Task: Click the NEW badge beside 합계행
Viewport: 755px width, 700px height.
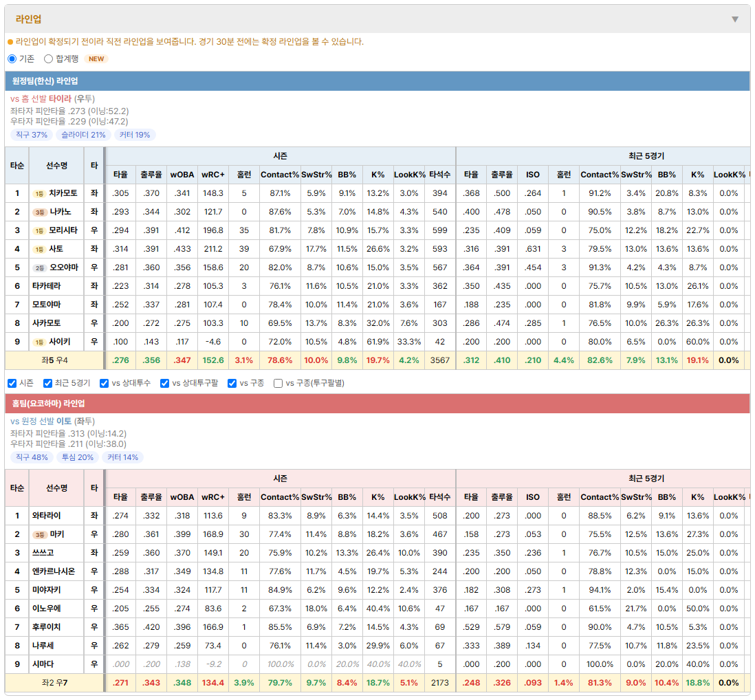Action: click(96, 58)
